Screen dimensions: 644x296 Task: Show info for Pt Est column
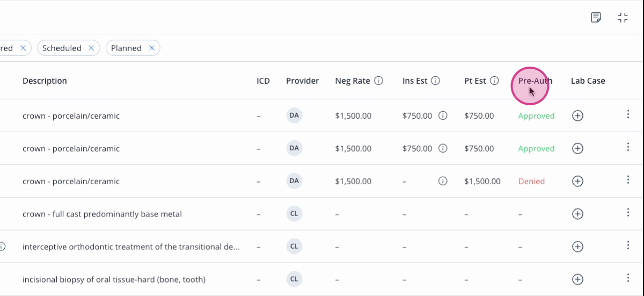point(494,81)
